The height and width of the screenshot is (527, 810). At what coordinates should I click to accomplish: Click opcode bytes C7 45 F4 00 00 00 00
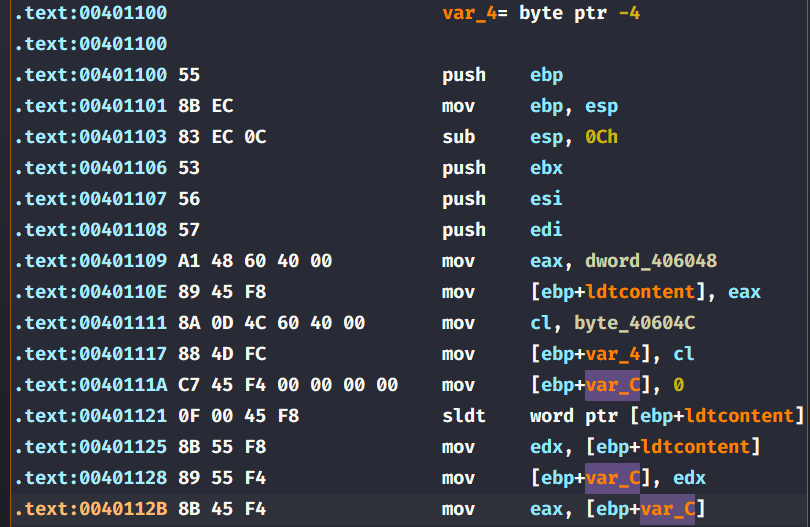[288, 385]
